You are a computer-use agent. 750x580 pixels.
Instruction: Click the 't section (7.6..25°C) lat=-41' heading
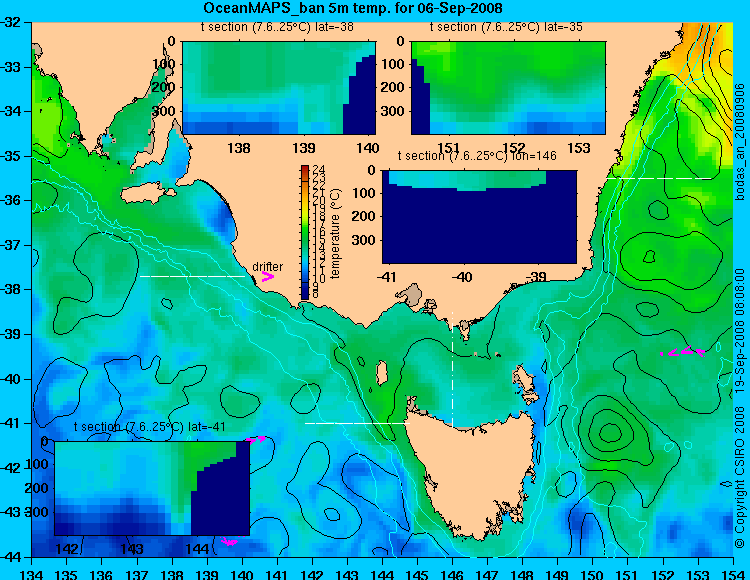pos(150,427)
